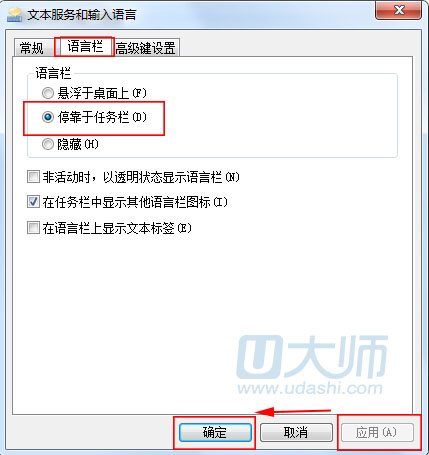The height and width of the screenshot is (455, 429).
Task: Switch to the 常规 tab
Action: pos(32,48)
